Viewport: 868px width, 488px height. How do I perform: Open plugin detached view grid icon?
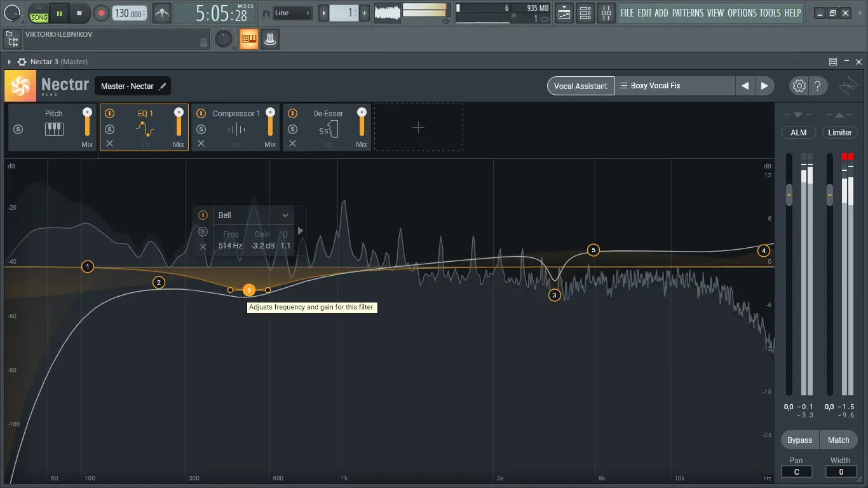833,62
